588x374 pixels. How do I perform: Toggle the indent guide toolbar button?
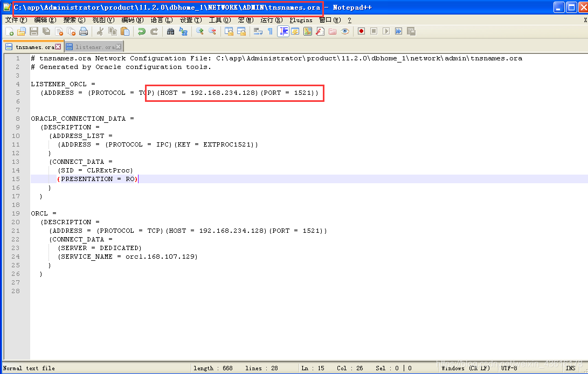click(x=283, y=31)
